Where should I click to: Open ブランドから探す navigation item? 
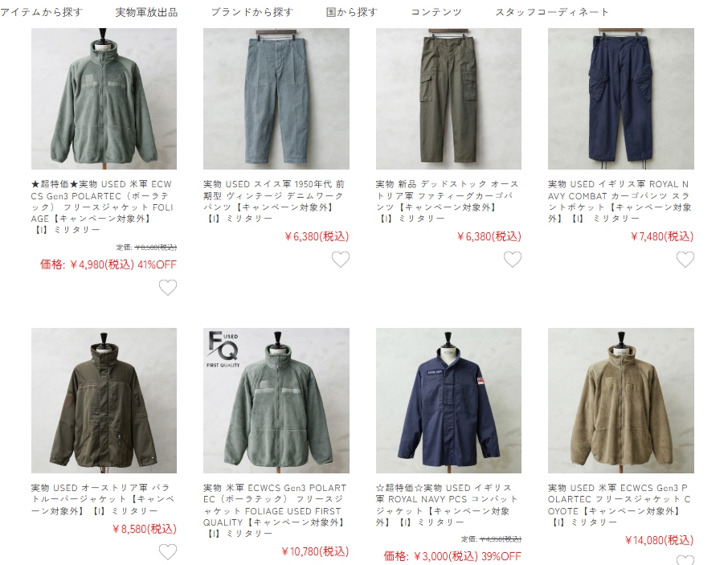click(252, 12)
